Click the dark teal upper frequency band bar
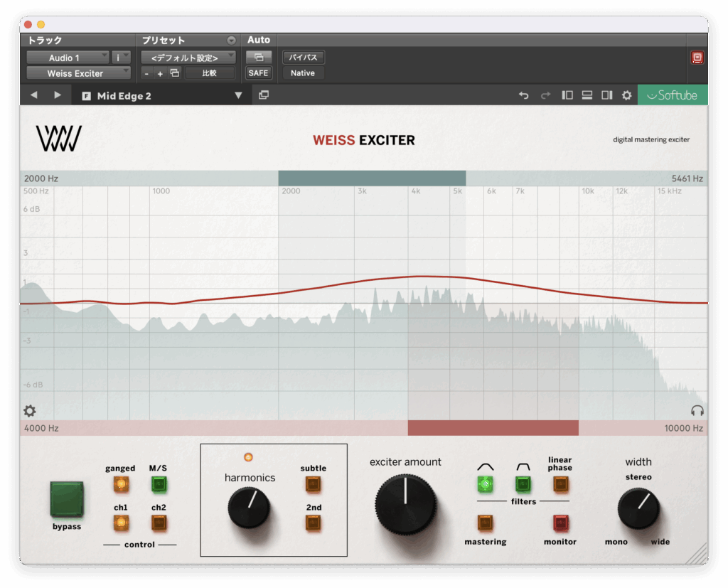This screenshot has width=728, height=588. [372, 178]
